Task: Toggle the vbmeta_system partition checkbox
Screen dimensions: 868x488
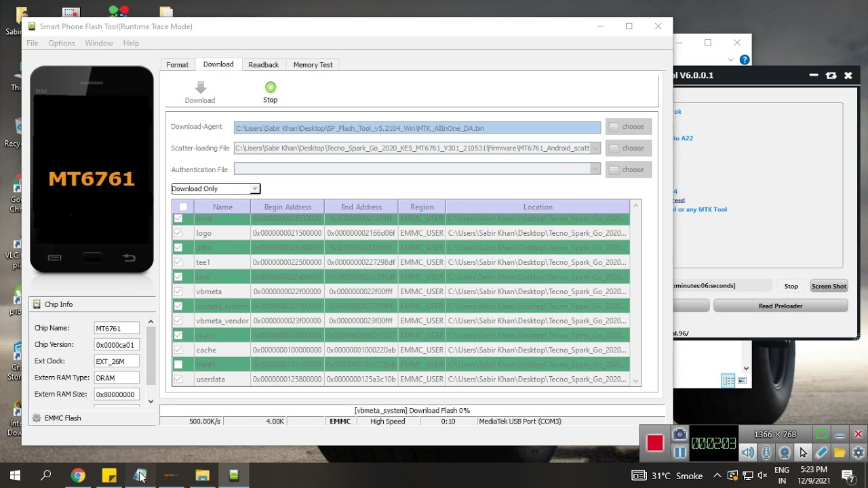Action: click(178, 306)
